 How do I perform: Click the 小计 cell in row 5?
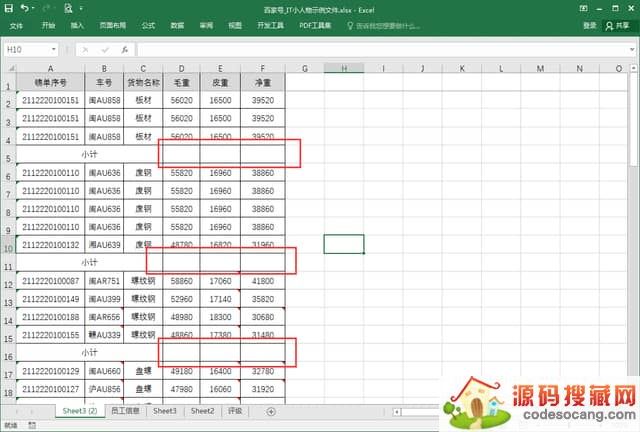coord(89,154)
